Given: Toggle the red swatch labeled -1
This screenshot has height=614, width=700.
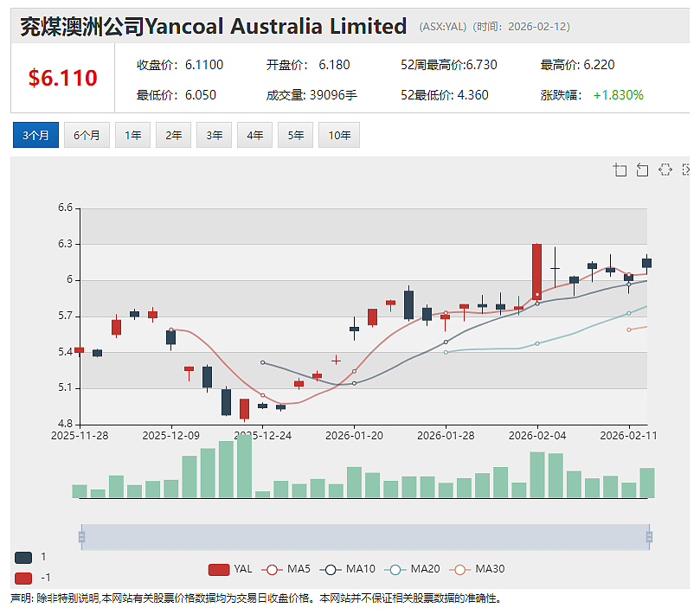Looking at the screenshot, I should click(x=23, y=579).
